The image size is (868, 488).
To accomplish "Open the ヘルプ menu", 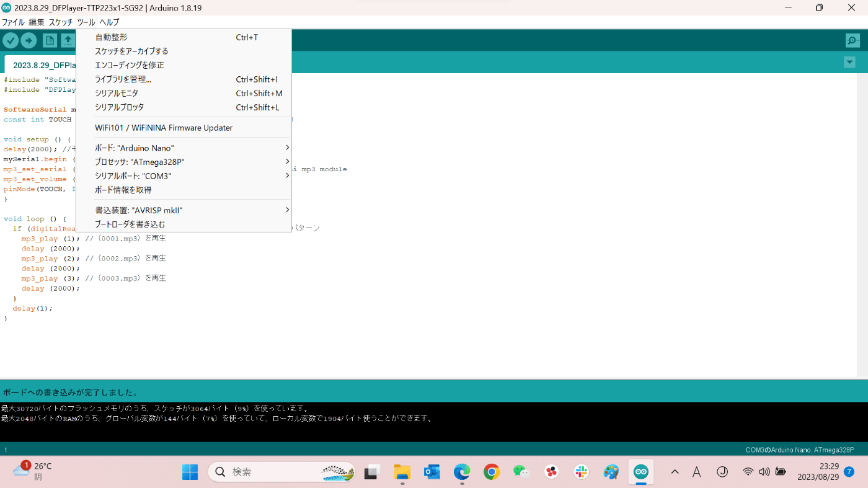I will click(110, 22).
